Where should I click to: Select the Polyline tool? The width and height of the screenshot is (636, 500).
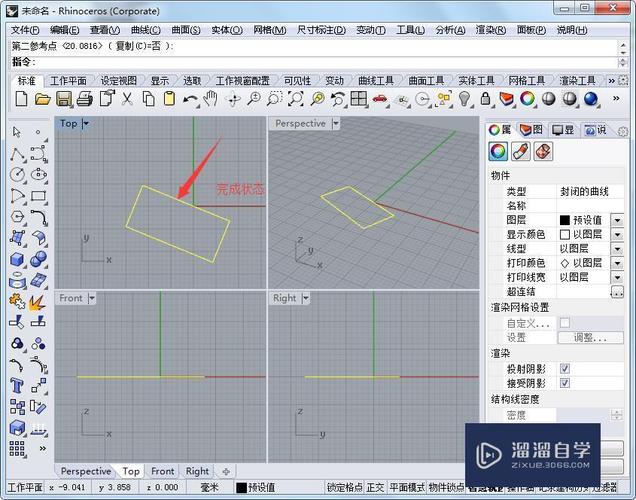click(x=17, y=155)
